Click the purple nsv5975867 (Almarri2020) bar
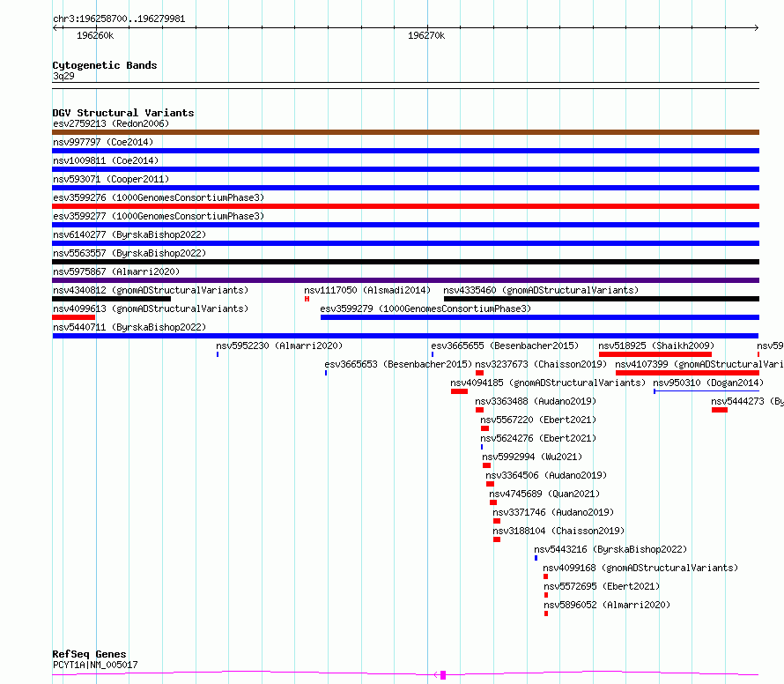The height and width of the screenshot is (684, 784). click(x=405, y=280)
